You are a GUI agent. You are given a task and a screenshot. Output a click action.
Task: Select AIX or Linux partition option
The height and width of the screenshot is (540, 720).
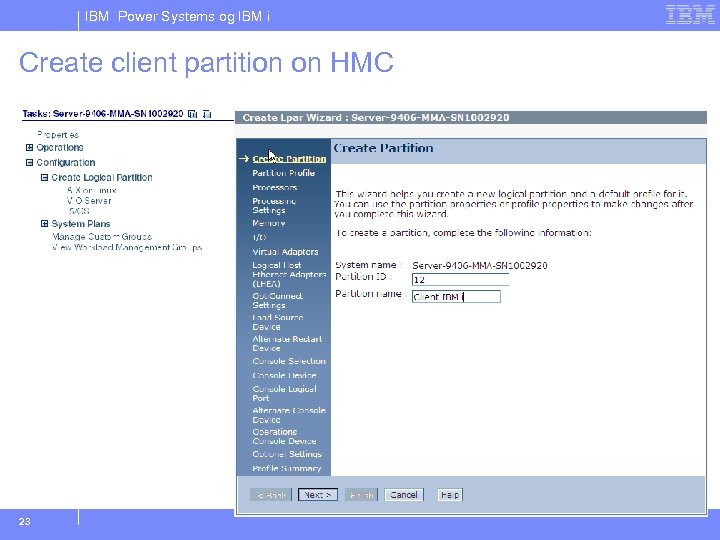point(91,190)
